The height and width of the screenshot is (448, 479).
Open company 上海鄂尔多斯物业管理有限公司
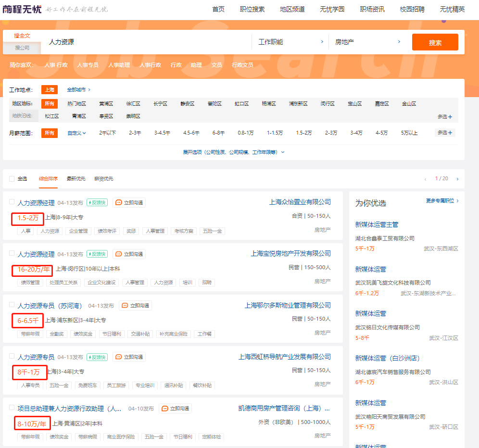point(288,305)
